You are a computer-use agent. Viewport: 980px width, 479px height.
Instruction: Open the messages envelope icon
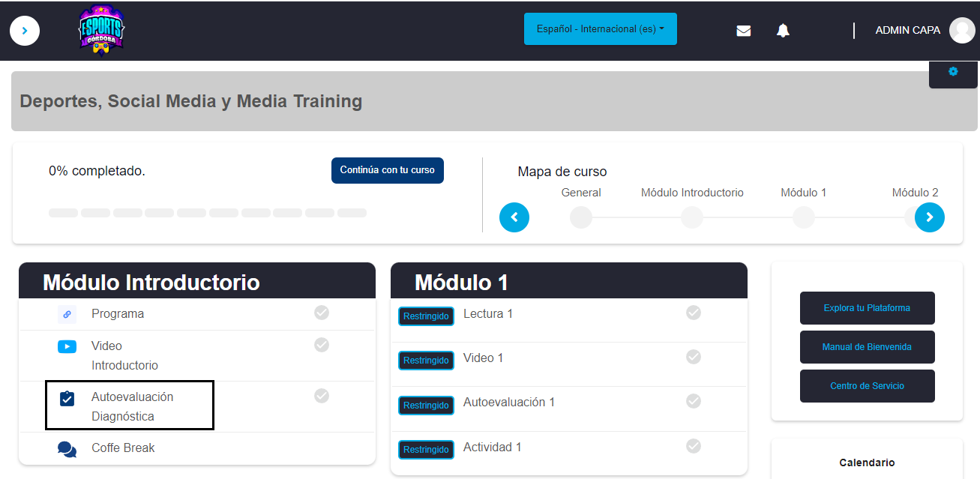tap(744, 31)
